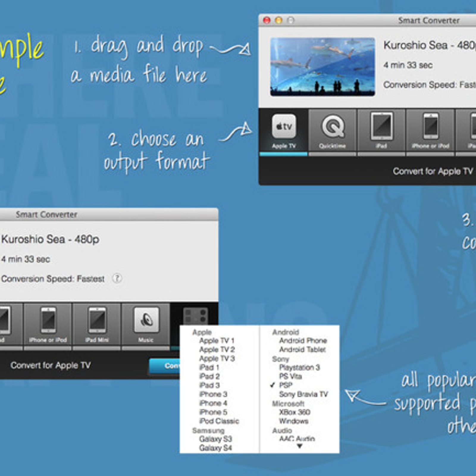
Task: Click the bottom window's Smart Converter title
Action: pos(46,214)
